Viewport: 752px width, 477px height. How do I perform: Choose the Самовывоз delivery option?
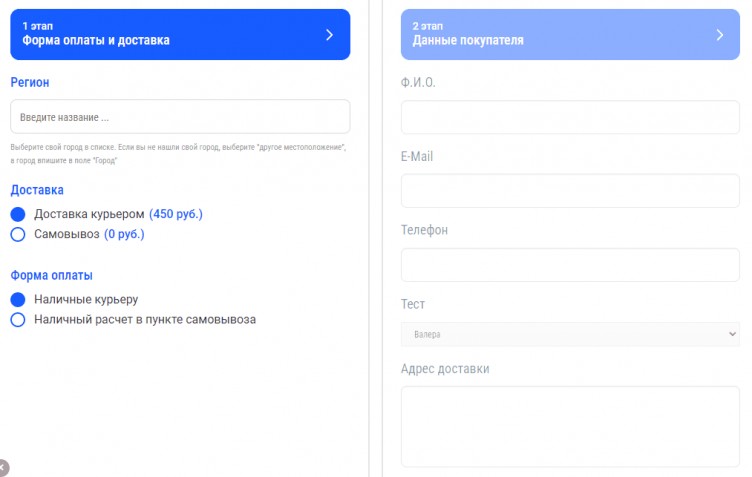tap(18, 234)
